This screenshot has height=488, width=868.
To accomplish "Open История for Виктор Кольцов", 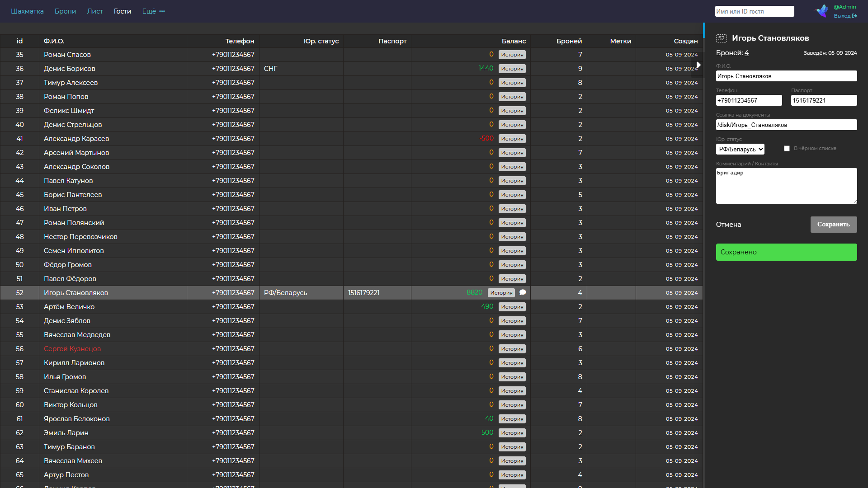I will tap(512, 405).
